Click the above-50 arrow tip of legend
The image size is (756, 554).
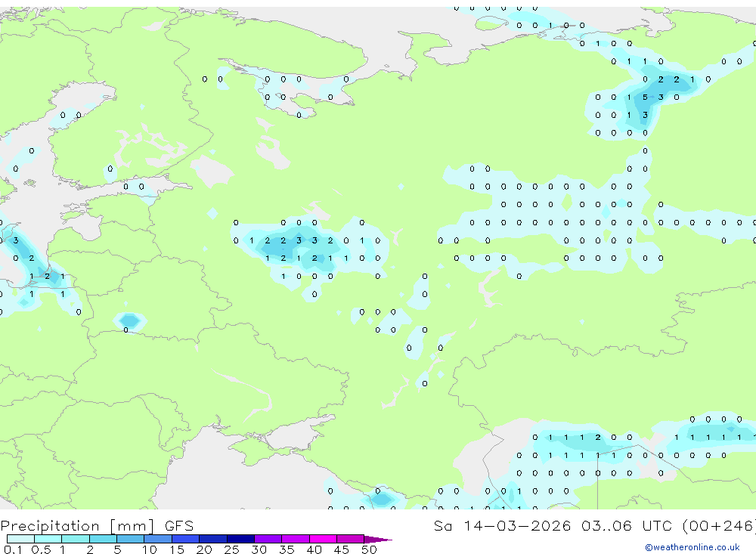pyautogui.click(x=378, y=540)
